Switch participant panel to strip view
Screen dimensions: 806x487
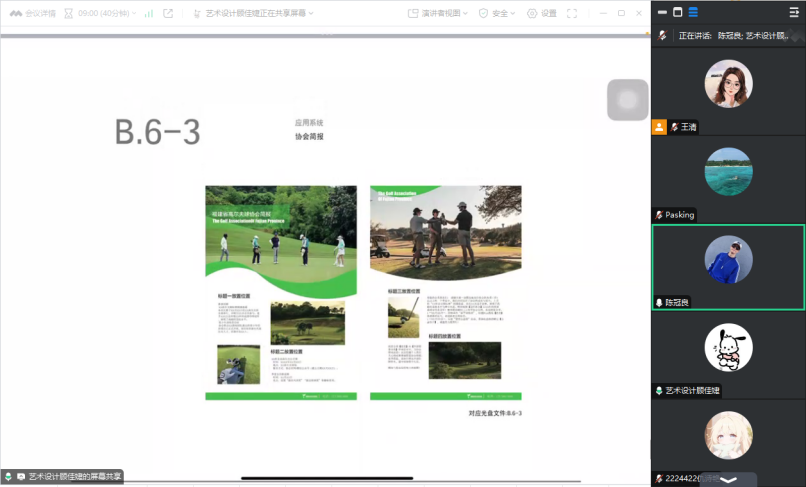(662, 12)
